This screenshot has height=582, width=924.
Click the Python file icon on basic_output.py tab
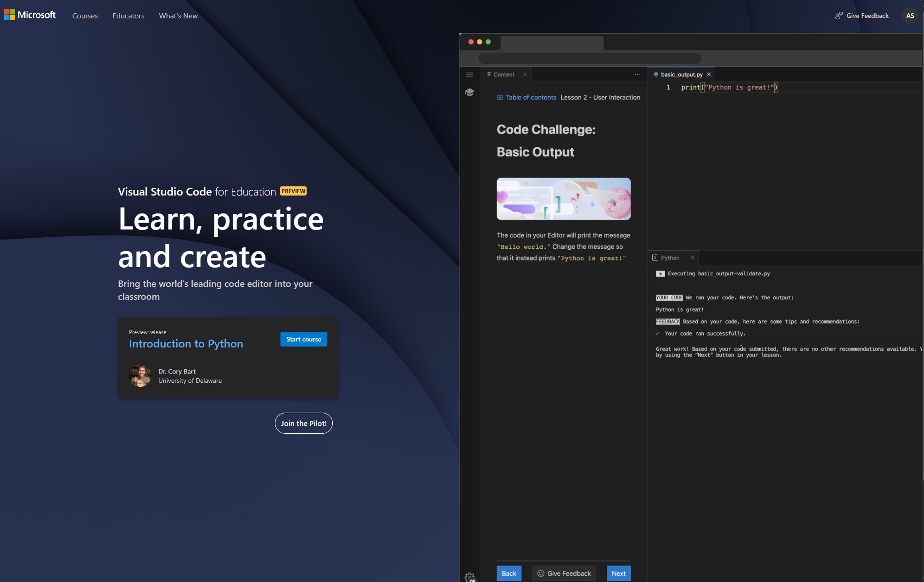(x=656, y=74)
